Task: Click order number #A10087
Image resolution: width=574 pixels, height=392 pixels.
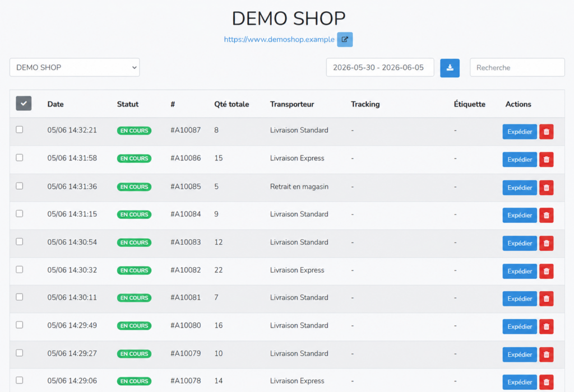Action: coord(186,130)
